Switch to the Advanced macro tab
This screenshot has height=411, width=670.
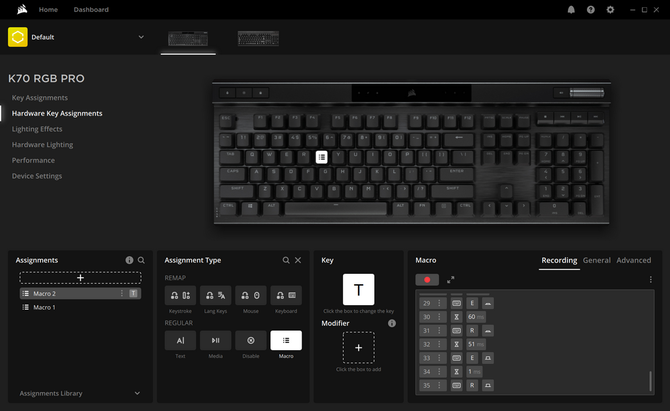634,260
